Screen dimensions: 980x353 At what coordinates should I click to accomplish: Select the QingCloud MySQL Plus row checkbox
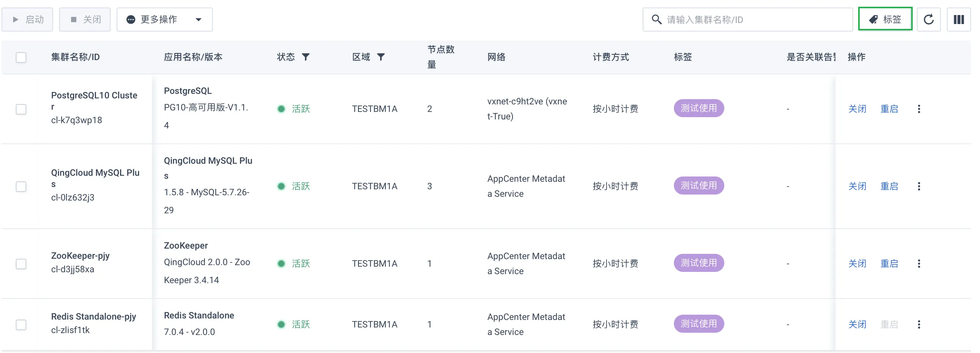[x=21, y=187]
